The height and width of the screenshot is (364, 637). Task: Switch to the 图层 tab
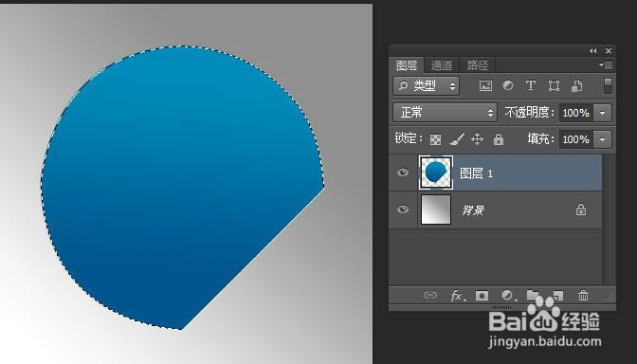click(407, 65)
